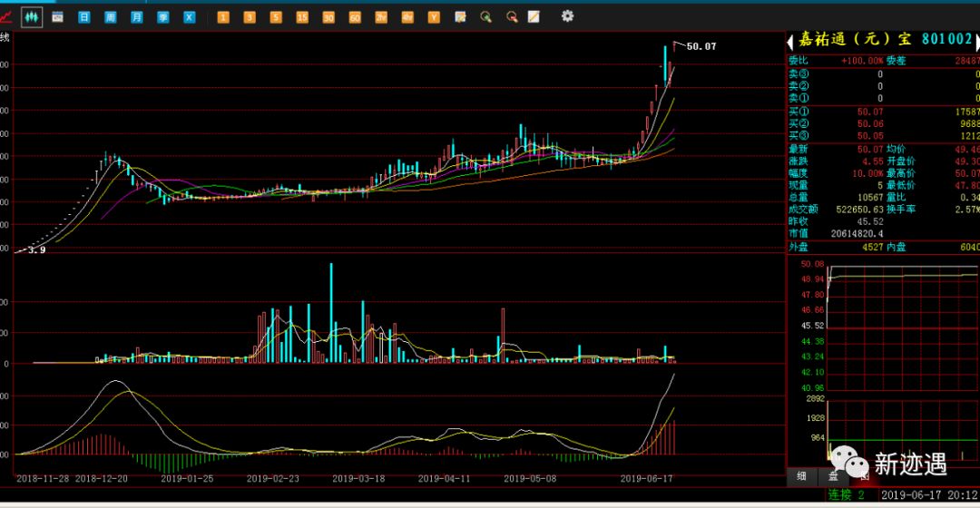Click the 幅度 value 10.00%
This screenshot has width=980, height=508.
pos(868,173)
